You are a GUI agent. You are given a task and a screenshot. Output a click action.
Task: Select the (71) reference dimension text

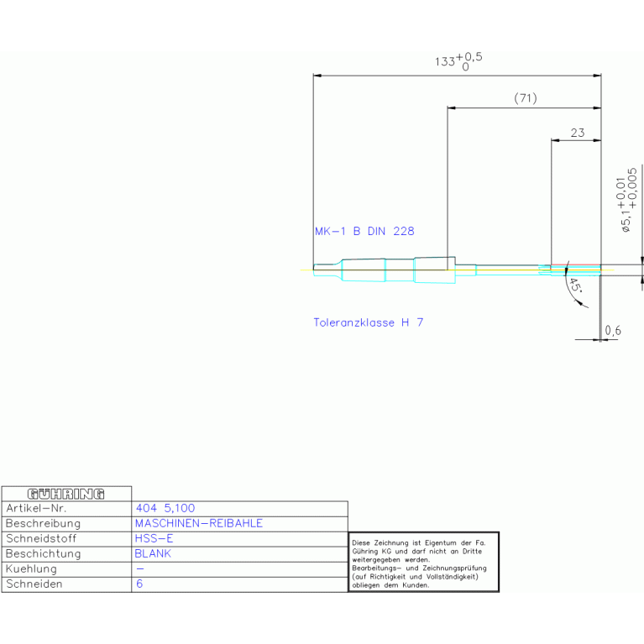[525, 98]
